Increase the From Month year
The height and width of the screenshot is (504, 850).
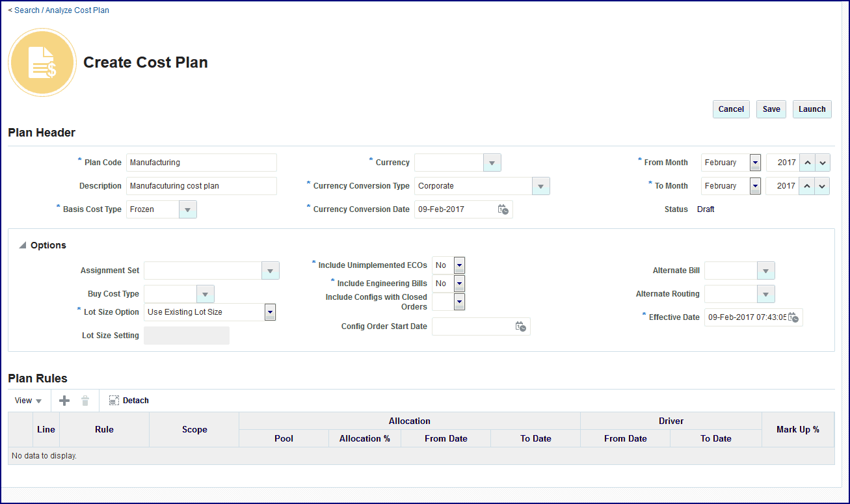pyautogui.click(x=806, y=163)
